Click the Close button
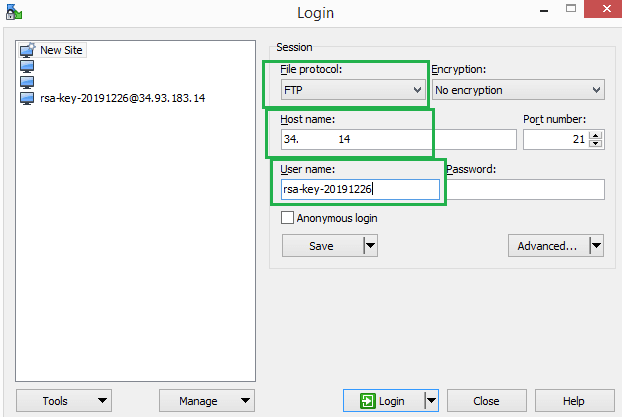The width and height of the screenshot is (622, 417). pos(487,401)
